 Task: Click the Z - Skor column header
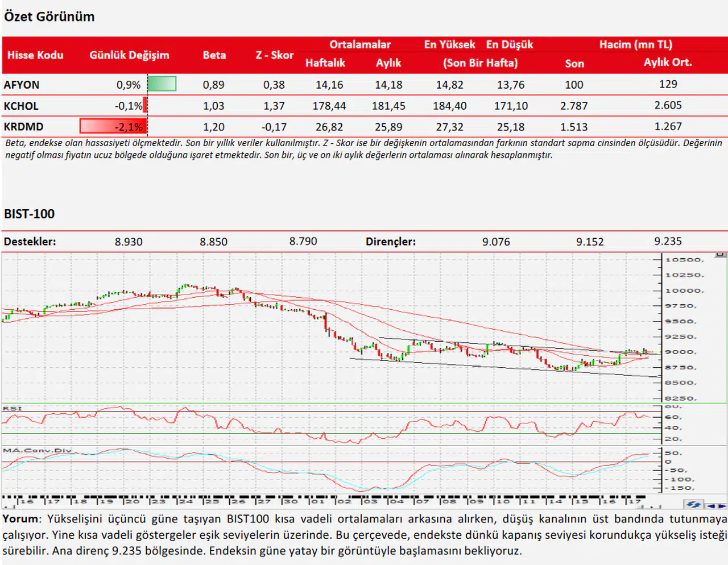274,55
